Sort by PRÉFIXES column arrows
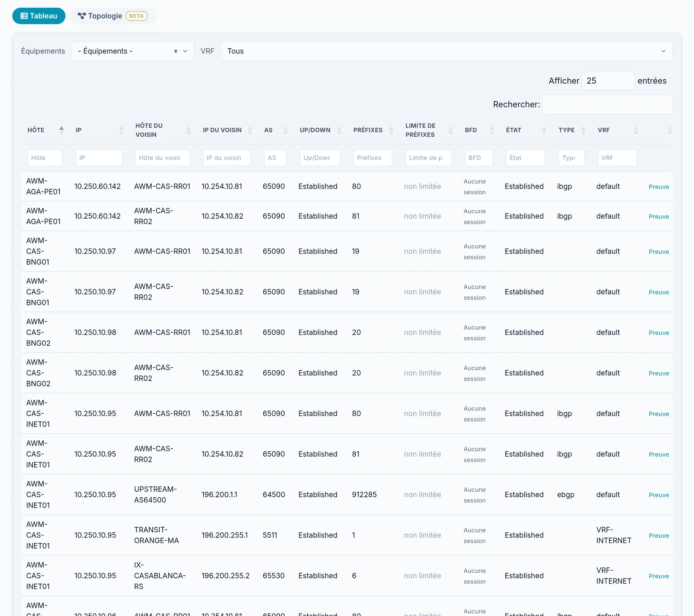The image size is (694, 616). point(391,130)
